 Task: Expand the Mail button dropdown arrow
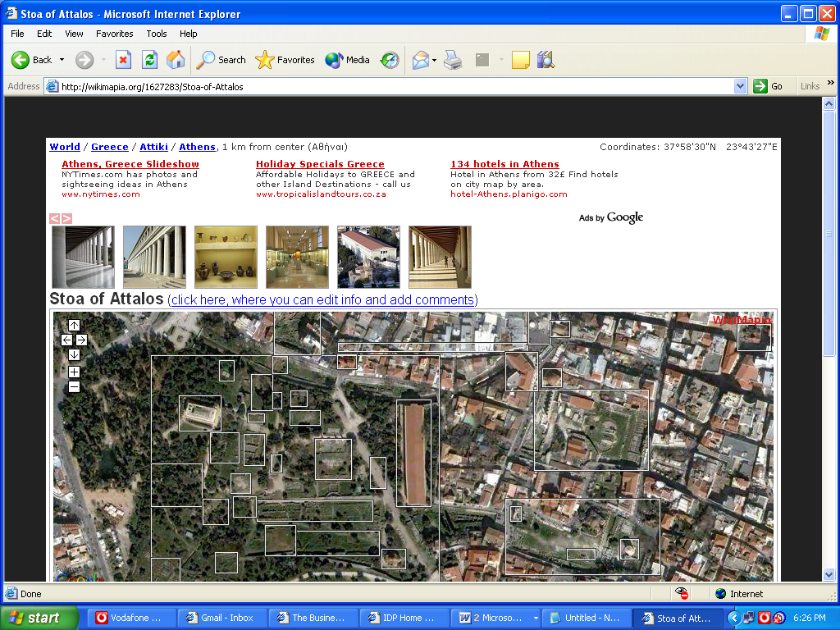[435, 60]
